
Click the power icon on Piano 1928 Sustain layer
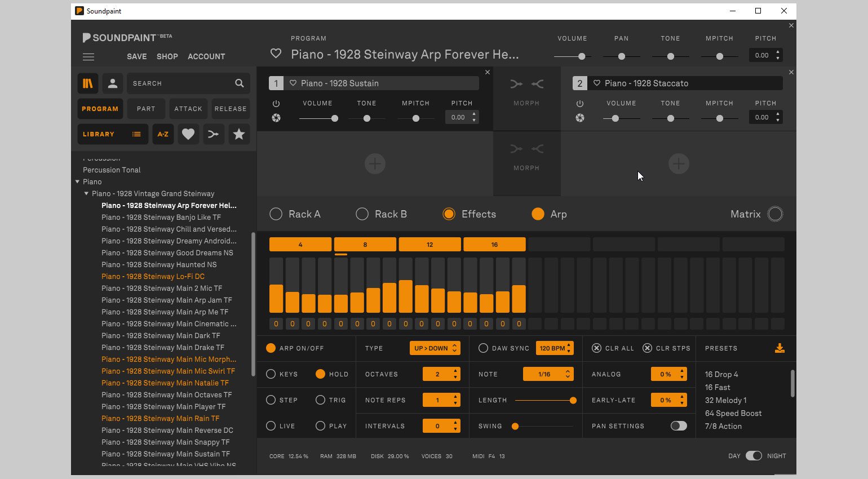pos(276,103)
